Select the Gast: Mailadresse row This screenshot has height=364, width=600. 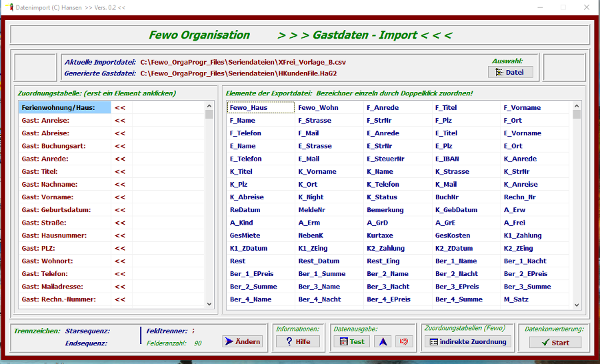(65, 287)
